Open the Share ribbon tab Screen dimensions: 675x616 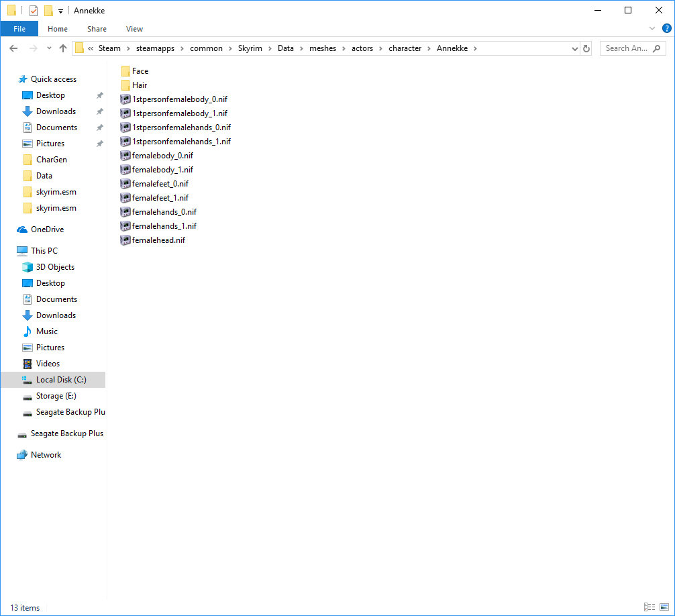pos(97,29)
